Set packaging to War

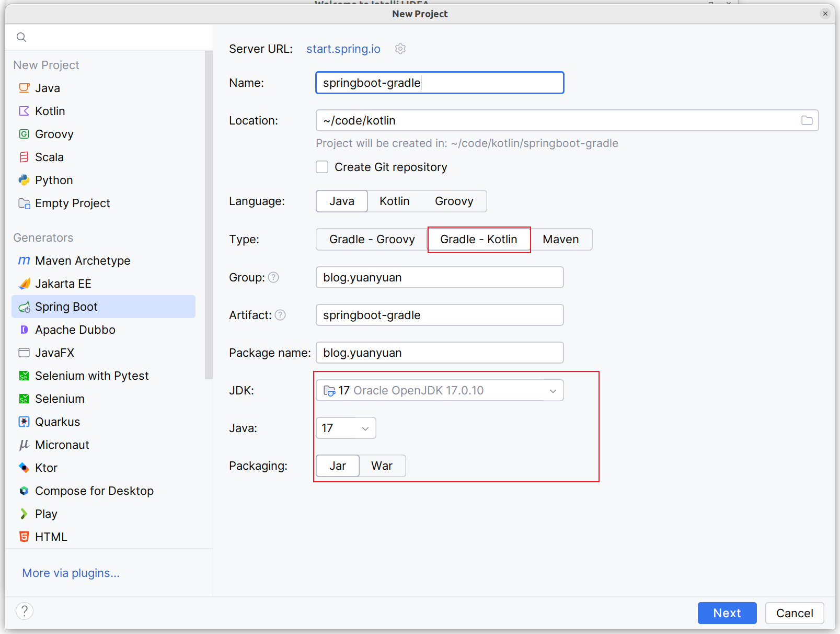382,466
